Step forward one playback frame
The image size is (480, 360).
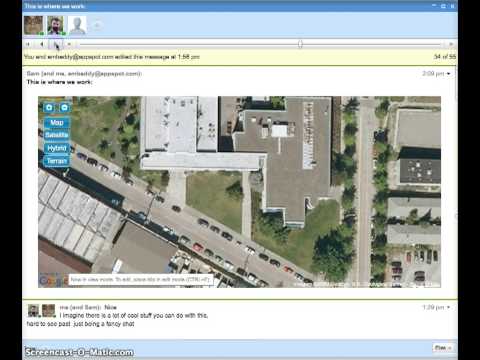click(56, 44)
